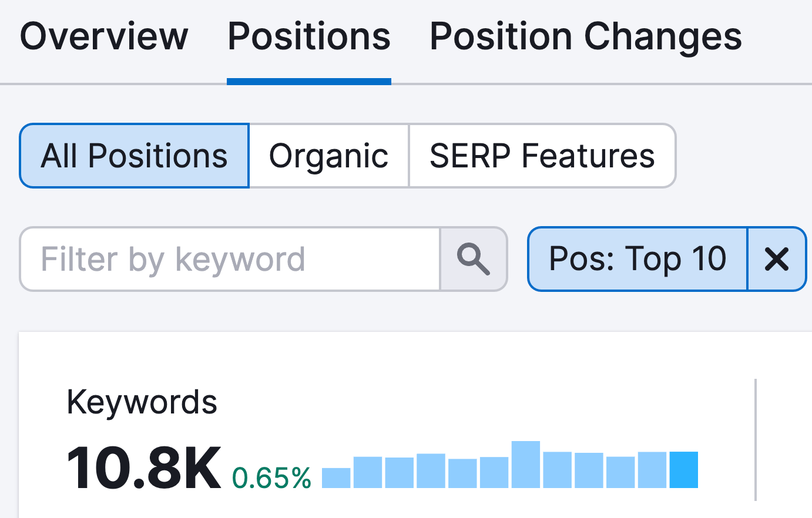Focus the Filter by keyword field
Screen dimensions: 812x518
click(230, 260)
